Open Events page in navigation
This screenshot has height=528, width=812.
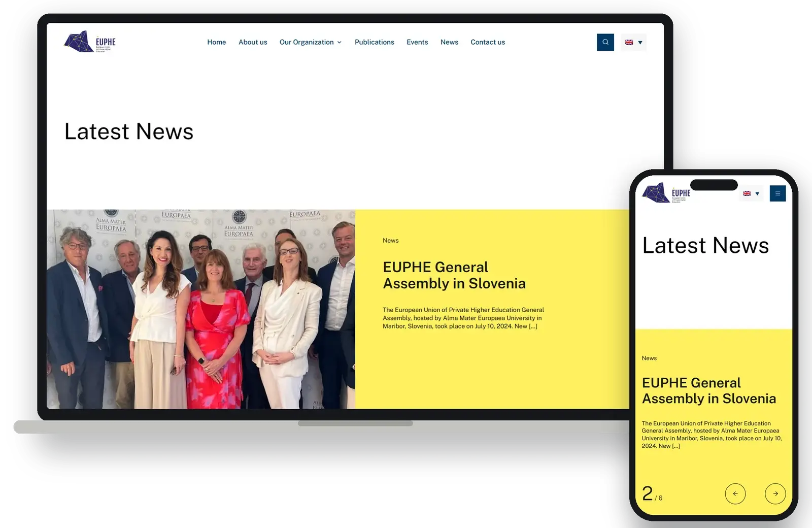click(x=417, y=42)
